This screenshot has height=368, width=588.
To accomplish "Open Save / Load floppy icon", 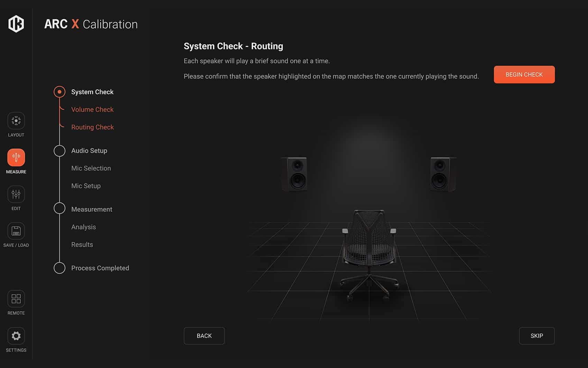I will point(16,231).
